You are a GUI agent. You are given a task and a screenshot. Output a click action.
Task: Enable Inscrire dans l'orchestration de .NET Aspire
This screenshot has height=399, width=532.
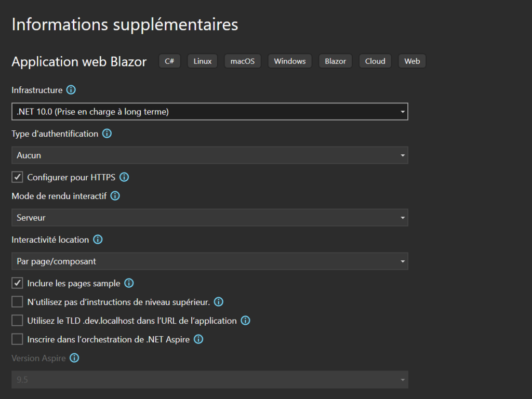(18, 339)
